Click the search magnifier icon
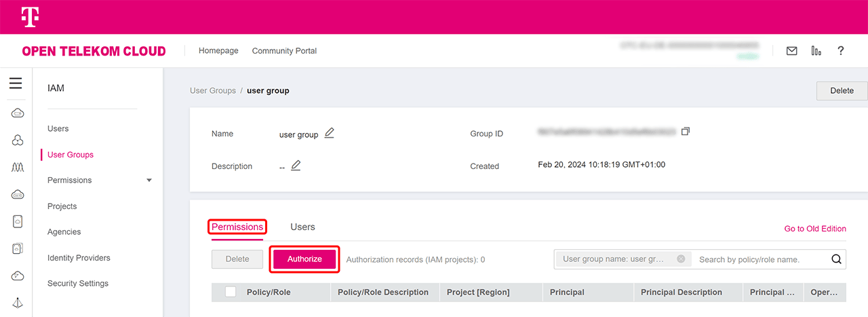 [836, 259]
